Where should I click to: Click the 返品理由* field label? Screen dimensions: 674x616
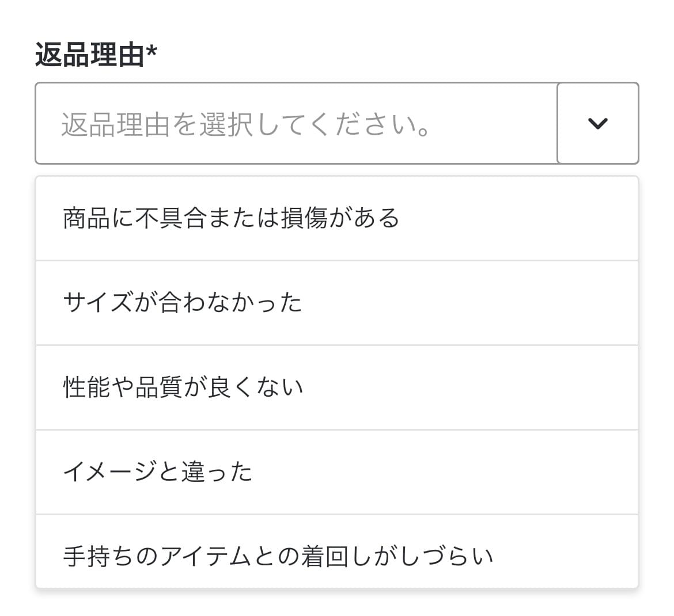(x=96, y=55)
